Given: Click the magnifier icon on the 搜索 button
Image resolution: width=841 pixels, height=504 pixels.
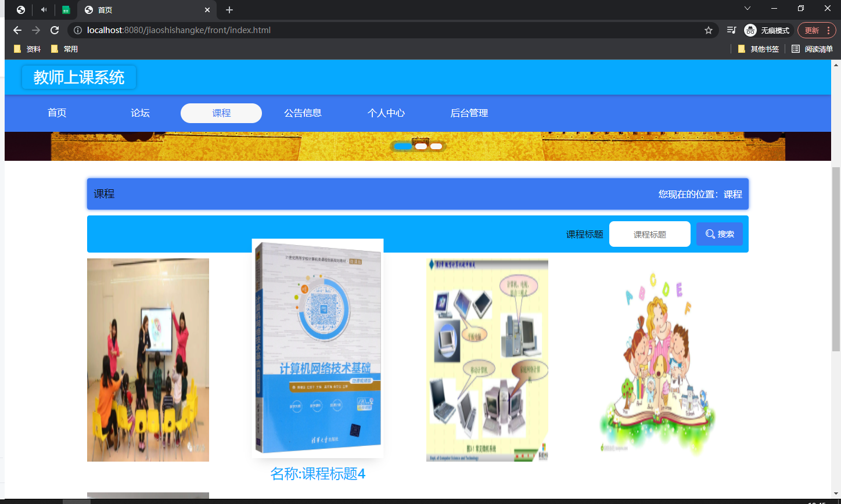Looking at the screenshot, I should click(710, 233).
